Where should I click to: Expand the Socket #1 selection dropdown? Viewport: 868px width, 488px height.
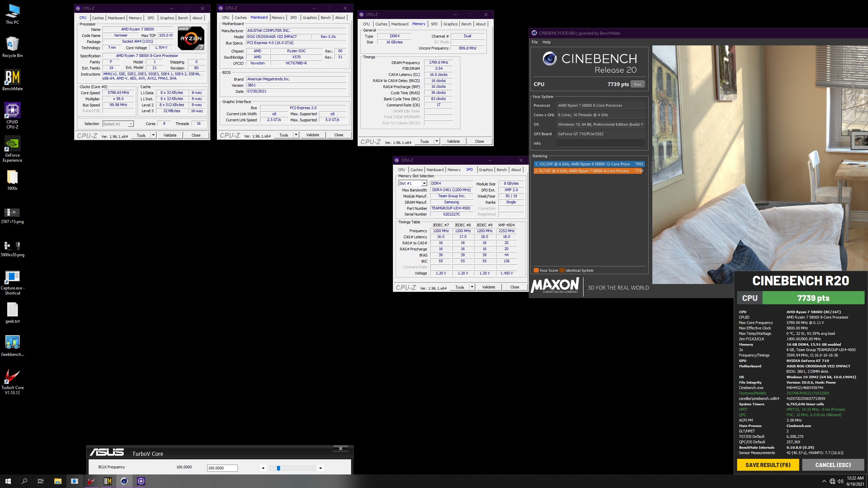131,124
